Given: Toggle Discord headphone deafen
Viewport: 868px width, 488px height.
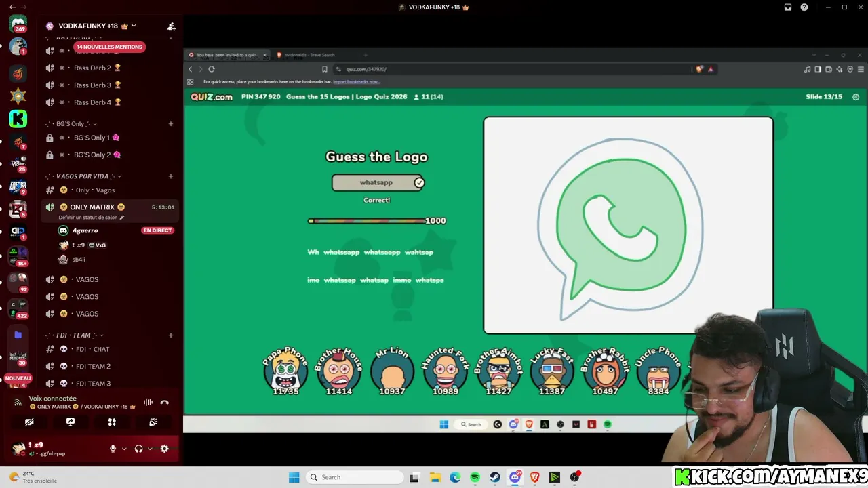Looking at the screenshot, I should tap(139, 449).
